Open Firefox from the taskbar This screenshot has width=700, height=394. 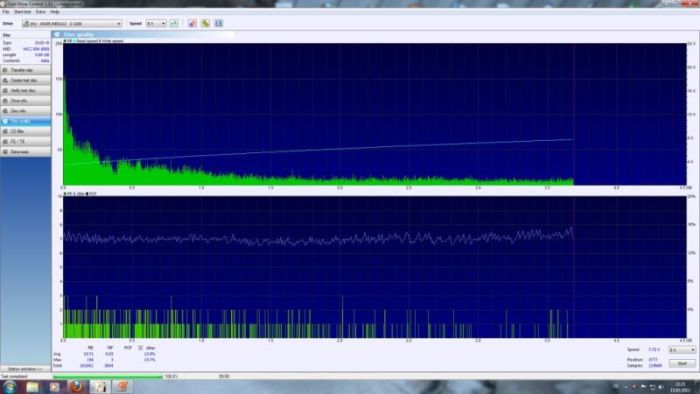(x=76, y=386)
